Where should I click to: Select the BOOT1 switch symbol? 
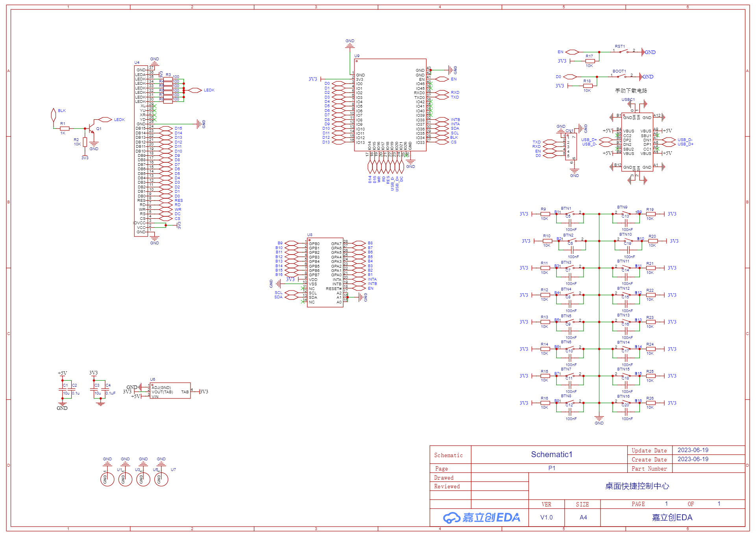point(621,76)
